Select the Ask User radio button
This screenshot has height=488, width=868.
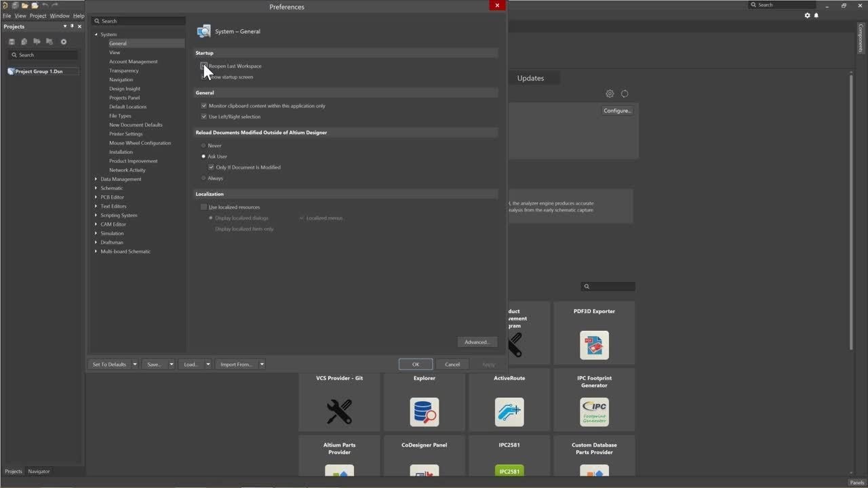point(203,157)
